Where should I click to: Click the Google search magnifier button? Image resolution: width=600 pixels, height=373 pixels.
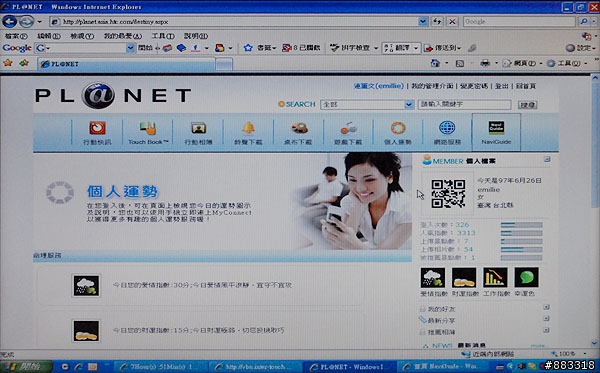(583, 22)
